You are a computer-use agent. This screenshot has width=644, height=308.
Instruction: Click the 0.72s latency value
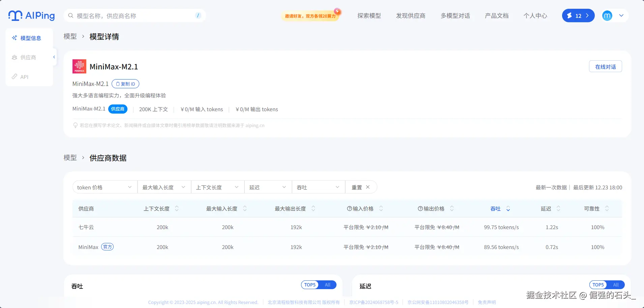coord(552,247)
